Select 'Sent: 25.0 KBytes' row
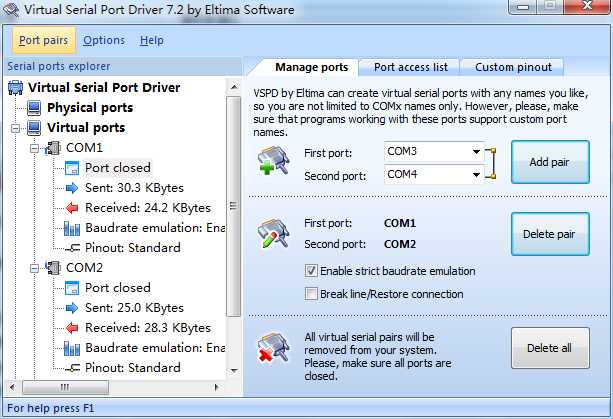The height and width of the screenshot is (419, 613). point(134,308)
